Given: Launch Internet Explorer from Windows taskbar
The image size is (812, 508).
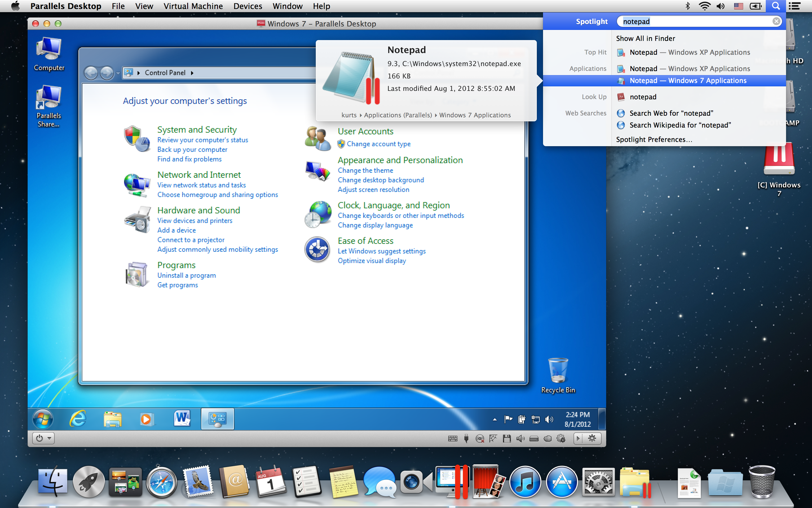Looking at the screenshot, I should coord(78,419).
